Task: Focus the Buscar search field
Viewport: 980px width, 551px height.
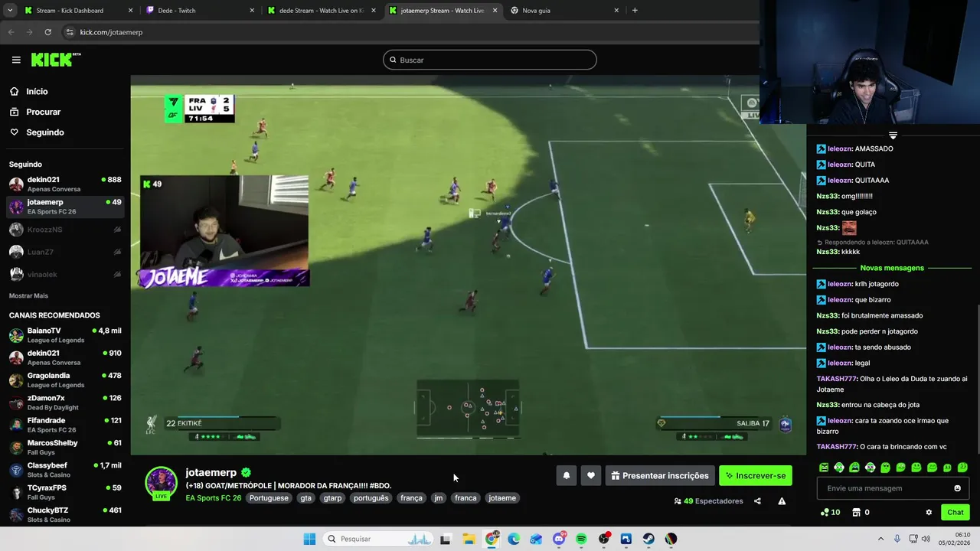Action: [x=490, y=60]
